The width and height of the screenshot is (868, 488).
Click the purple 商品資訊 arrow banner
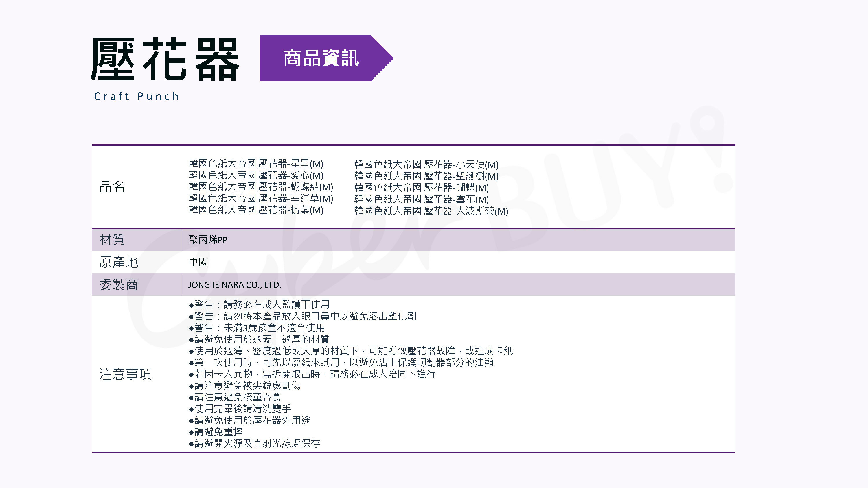(x=321, y=58)
